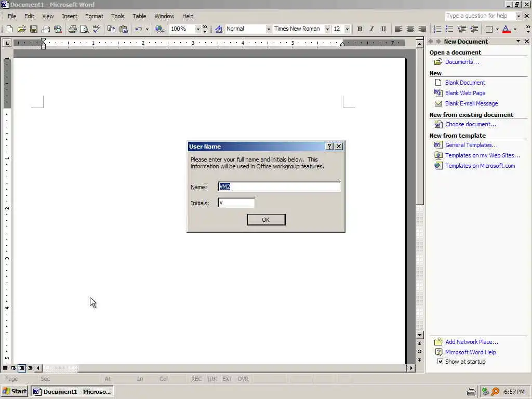This screenshot has height=399, width=532.
Task: Click the General Templates... link
Action: click(x=471, y=145)
